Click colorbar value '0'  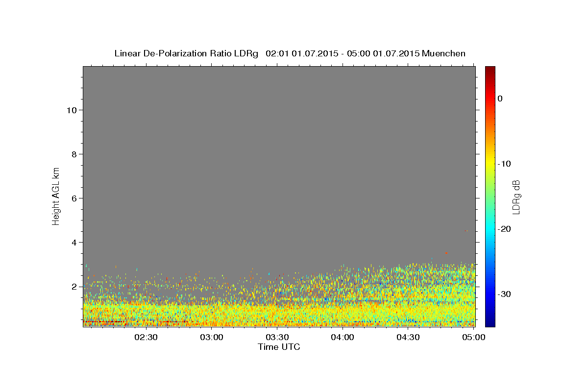pos(500,98)
